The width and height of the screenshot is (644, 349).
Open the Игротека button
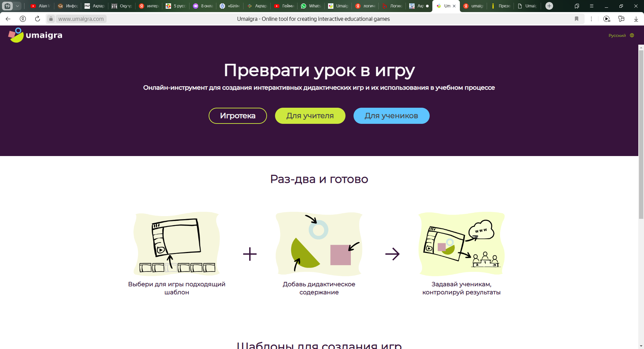coord(238,116)
